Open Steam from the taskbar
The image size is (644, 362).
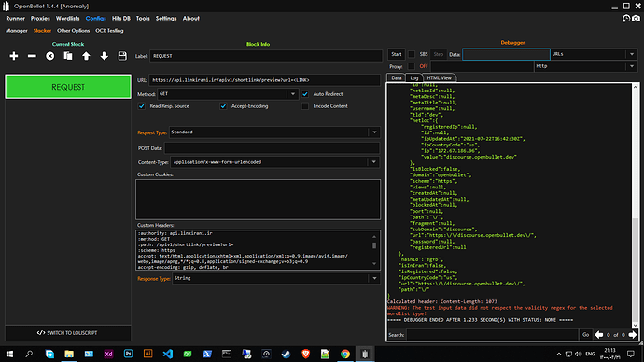tap(286, 354)
